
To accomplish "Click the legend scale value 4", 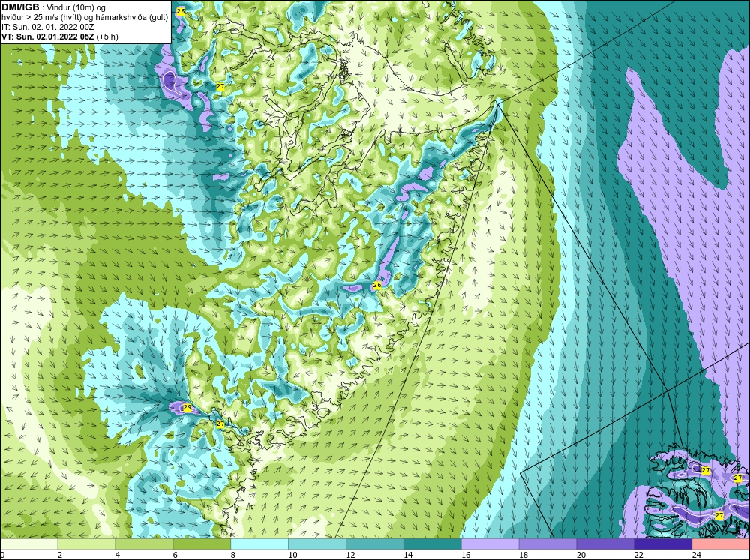I will point(118,555).
